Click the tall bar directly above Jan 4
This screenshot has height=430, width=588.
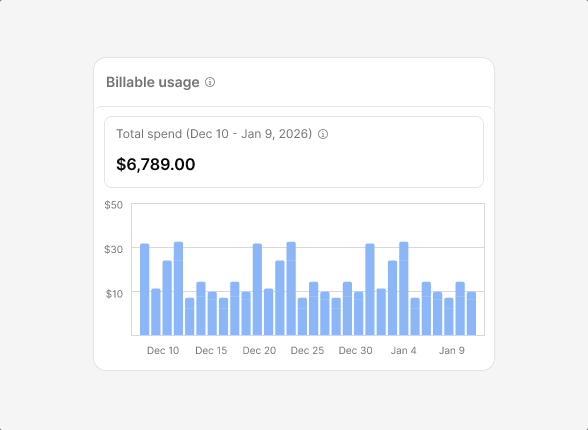click(x=404, y=289)
